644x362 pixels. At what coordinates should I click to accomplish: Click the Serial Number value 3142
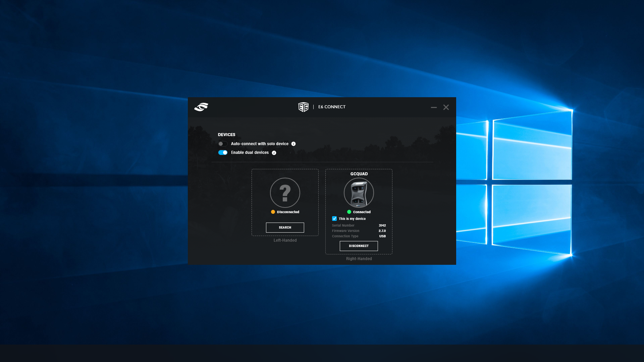click(382, 226)
